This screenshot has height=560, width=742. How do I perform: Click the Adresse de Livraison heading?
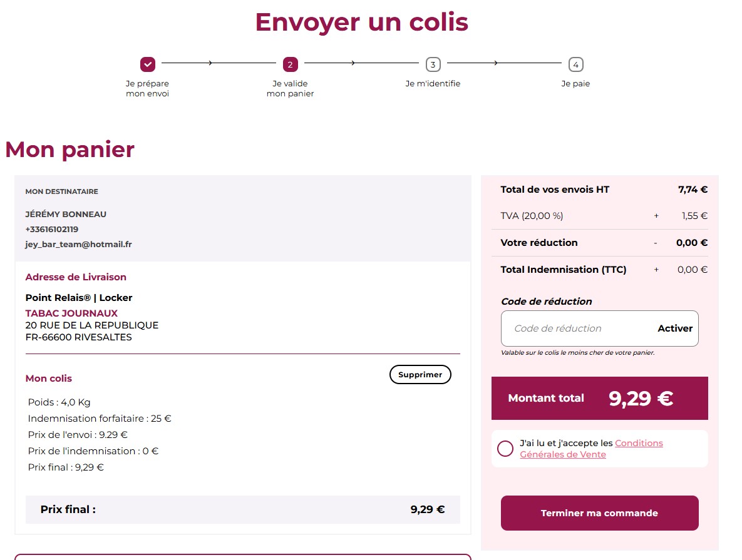76,277
